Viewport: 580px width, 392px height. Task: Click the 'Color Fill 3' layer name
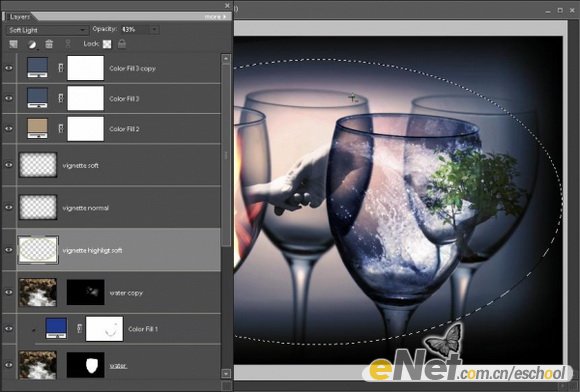[x=124, y=99]
